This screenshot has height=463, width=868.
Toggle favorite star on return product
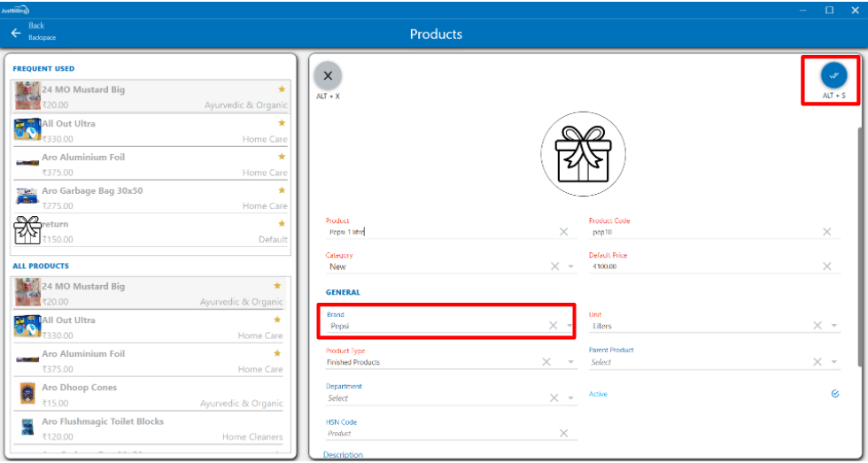click(282, 223)
